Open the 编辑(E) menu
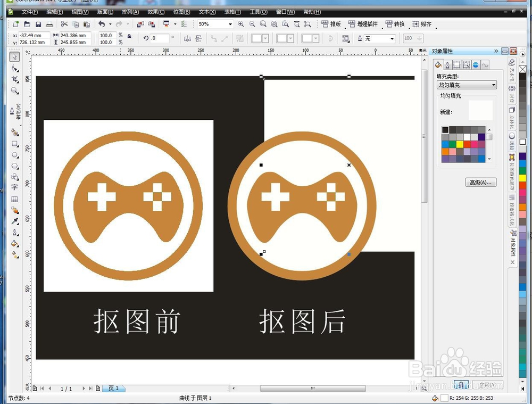 (55, 12)
